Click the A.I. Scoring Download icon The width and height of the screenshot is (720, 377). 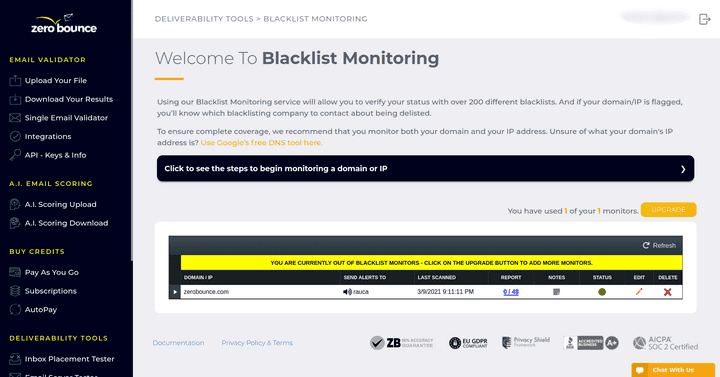click(15, 223)
